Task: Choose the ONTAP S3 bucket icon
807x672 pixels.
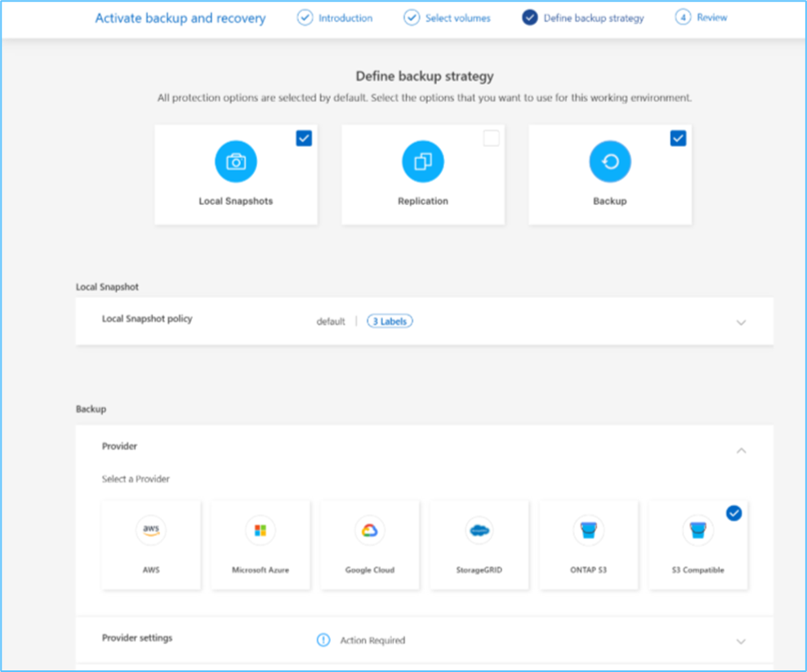Action: [x=588, y=532]
